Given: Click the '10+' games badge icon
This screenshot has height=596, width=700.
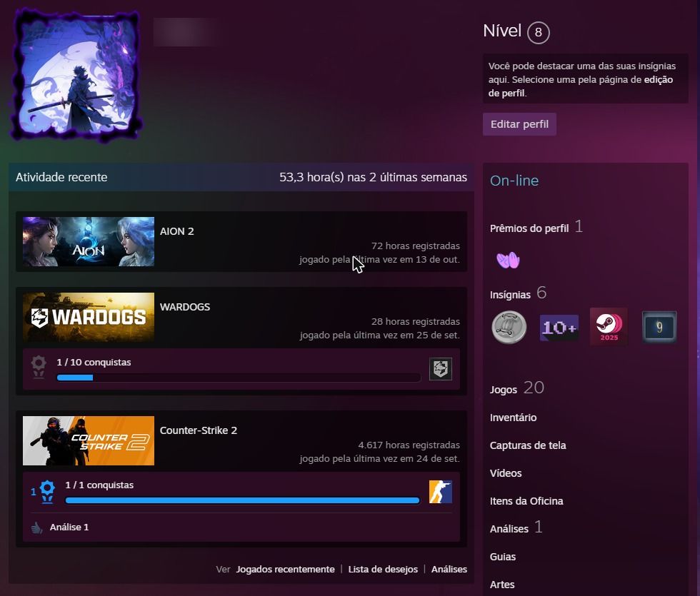Looking at the screenshot, I should point(559,328).
